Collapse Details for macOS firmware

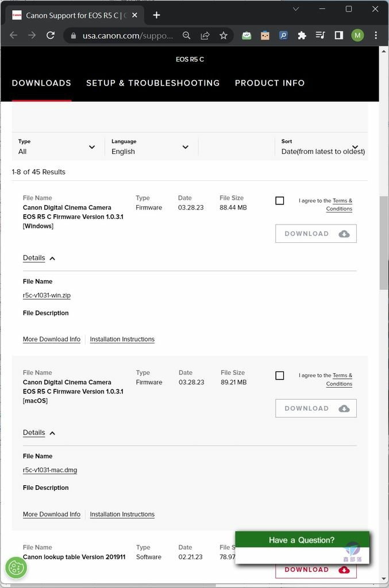tap(39, 433)
